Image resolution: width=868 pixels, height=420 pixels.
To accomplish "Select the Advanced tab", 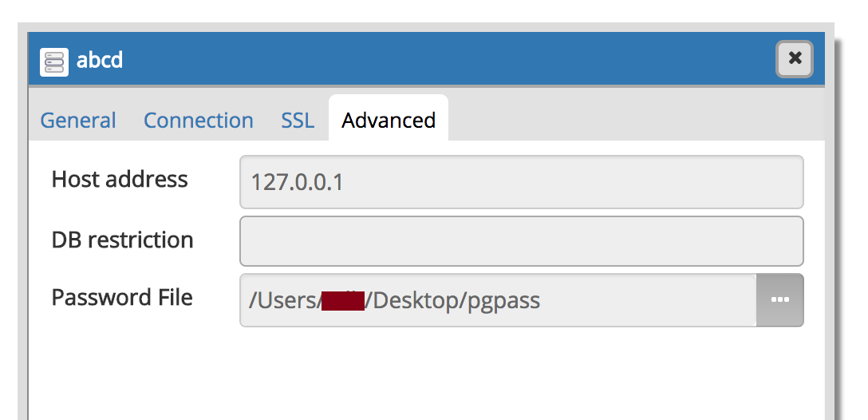I will 389,121.
